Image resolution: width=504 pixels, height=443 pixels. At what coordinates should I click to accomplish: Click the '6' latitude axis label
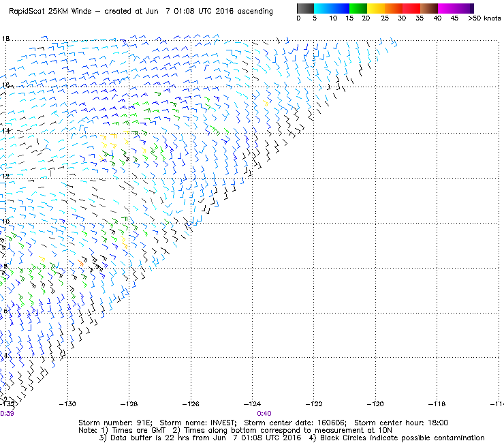[5, 311]
